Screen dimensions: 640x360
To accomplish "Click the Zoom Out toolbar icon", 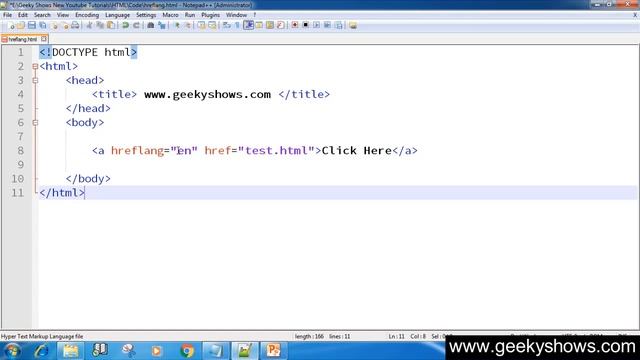I will (x=187, y=25).
